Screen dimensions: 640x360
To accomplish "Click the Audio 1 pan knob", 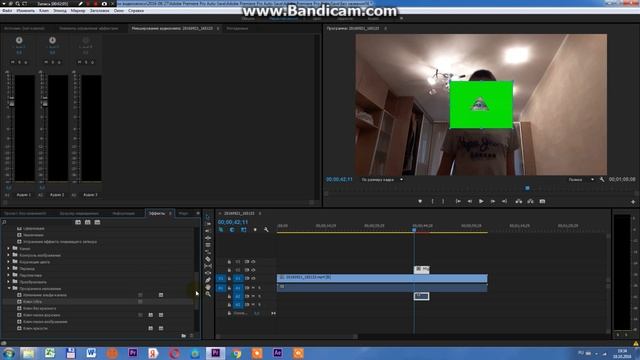I will [x=19, y=40].
